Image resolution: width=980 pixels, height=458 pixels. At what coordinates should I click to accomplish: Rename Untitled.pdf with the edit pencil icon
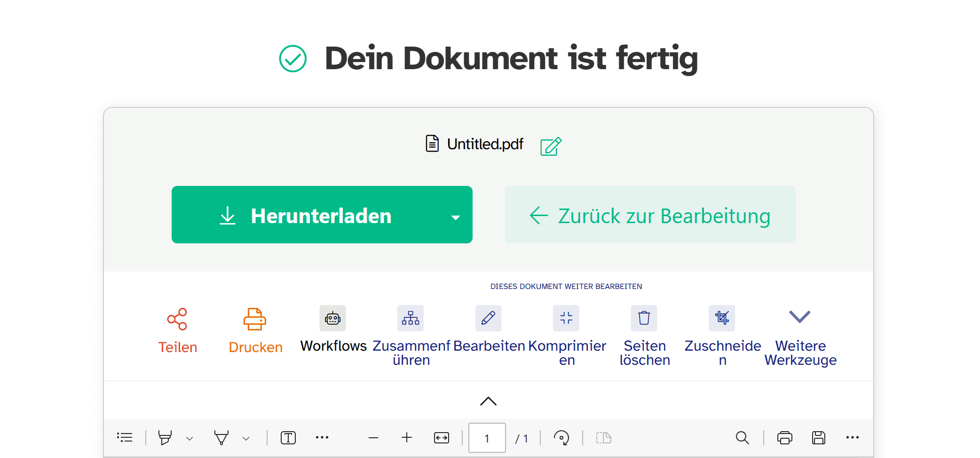[551, 146]
